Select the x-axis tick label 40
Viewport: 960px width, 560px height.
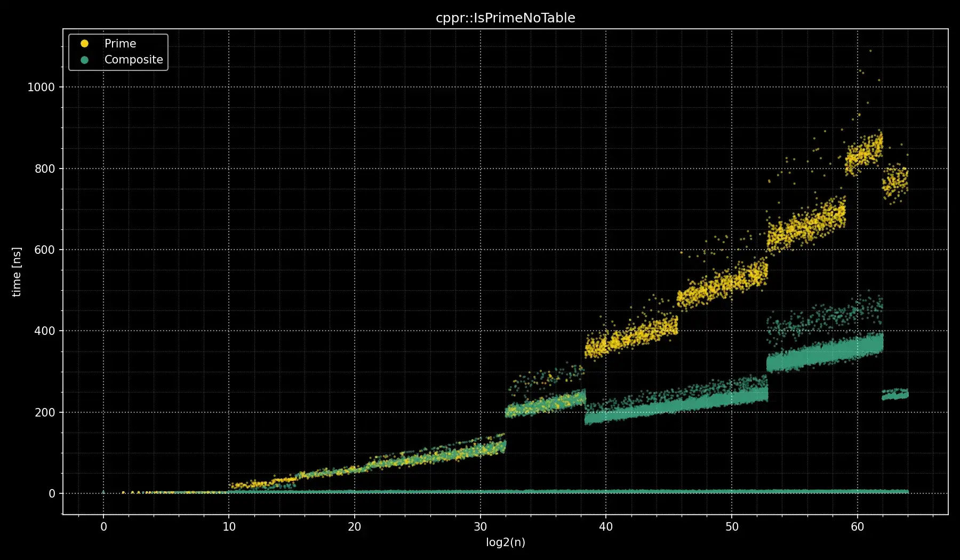[606, 527]
